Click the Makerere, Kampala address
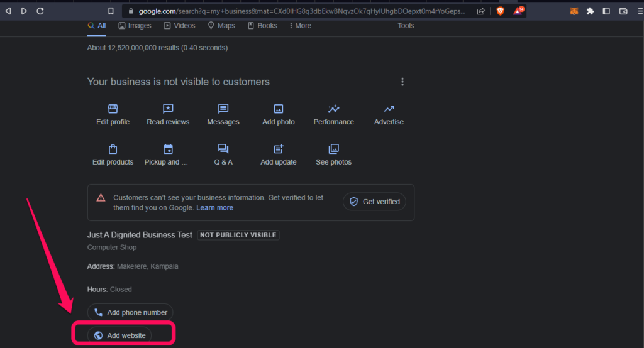This screenshot has height=348, width=644. [x=147, y=266]
